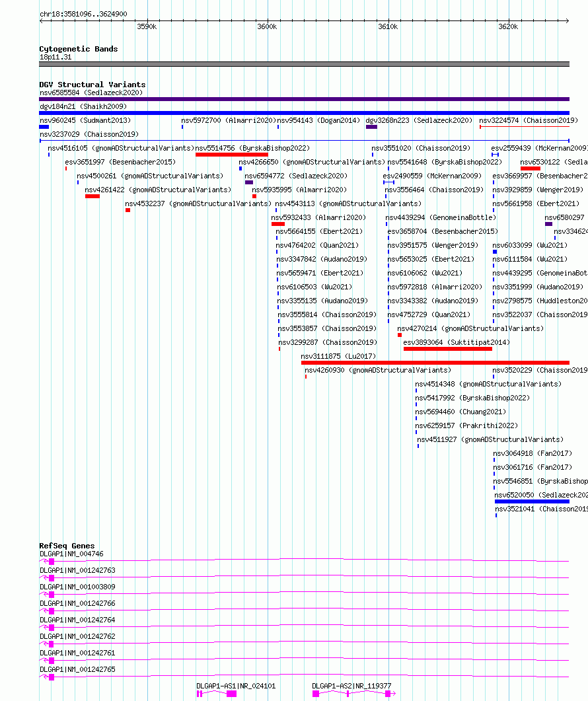Screen dimensions: 588x701
Task: Click nsv4260930 gnomAD variant label
Action: pyautogui.click(x=378, y=370)
